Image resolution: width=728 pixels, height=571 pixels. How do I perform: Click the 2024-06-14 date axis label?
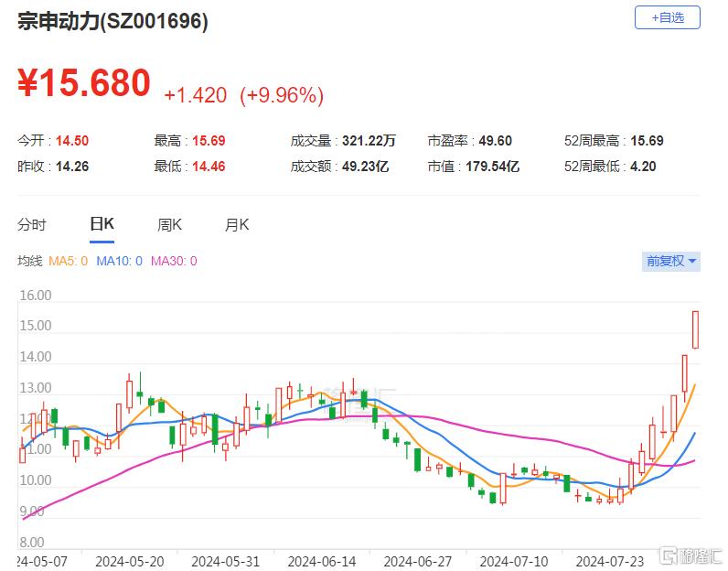click(x=322, y=562)
